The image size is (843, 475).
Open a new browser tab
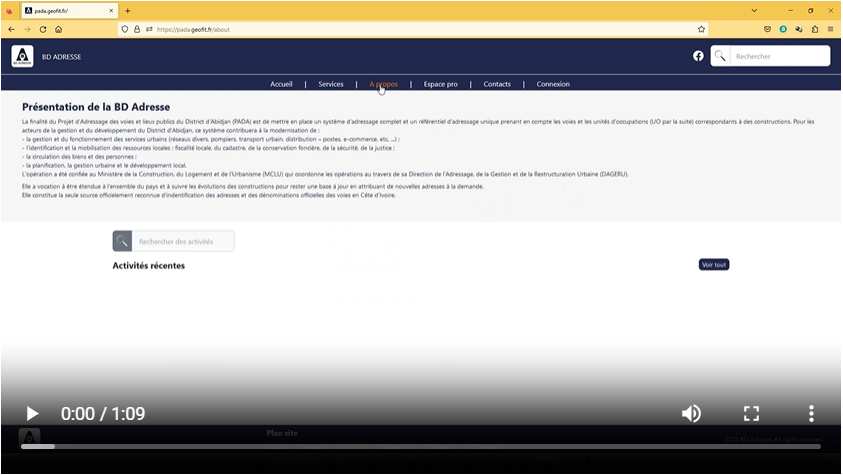(128, 10)
